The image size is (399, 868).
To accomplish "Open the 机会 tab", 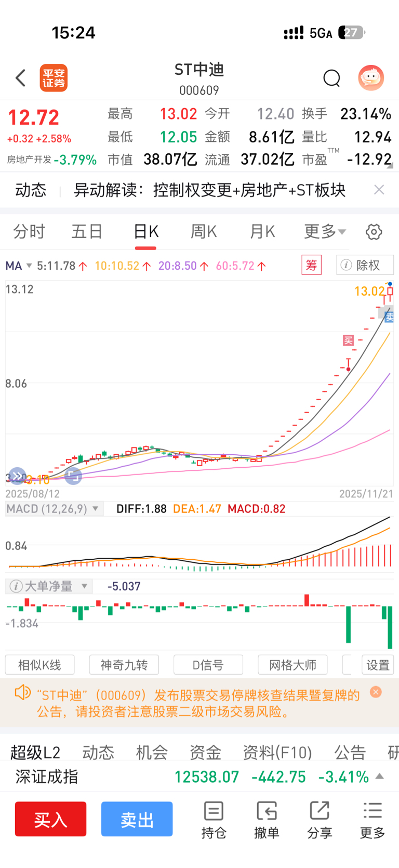I will [152, 752].
